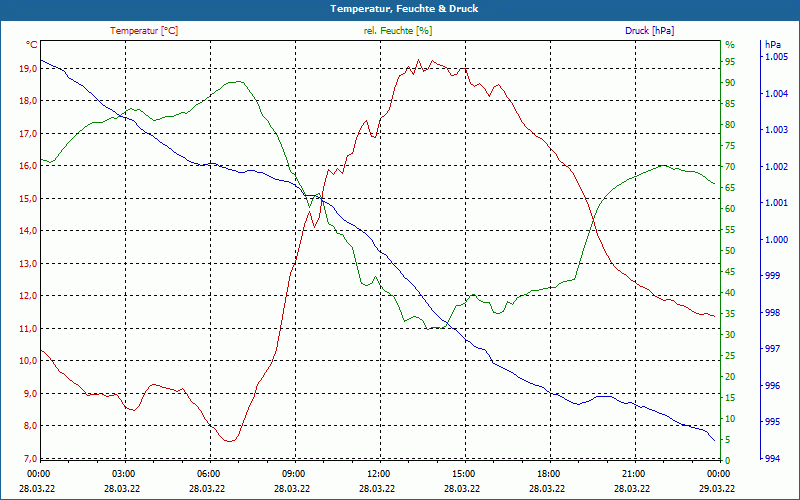Click the 75 tick on green humidity axis
800x500 pixels.
pos(730,146)
